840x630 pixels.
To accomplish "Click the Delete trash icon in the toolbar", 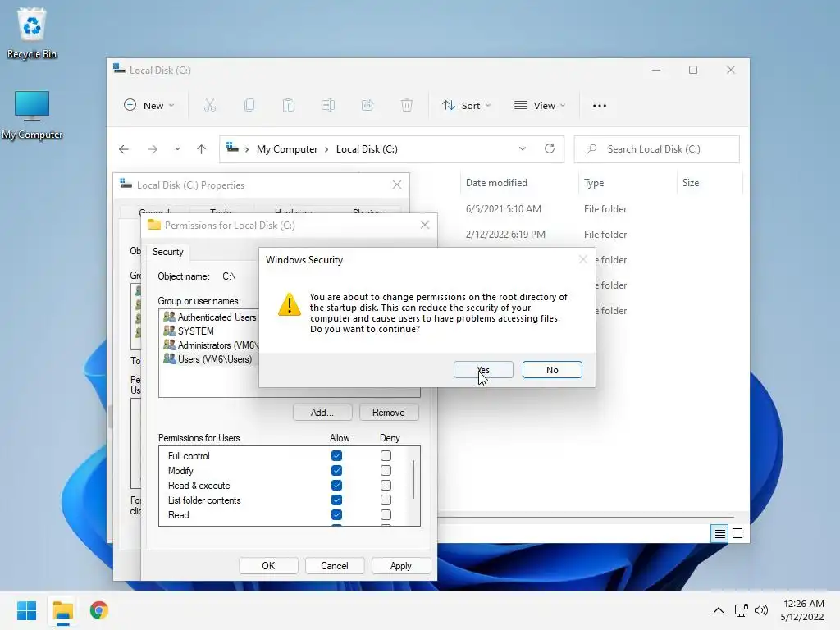I will [407, 106].
